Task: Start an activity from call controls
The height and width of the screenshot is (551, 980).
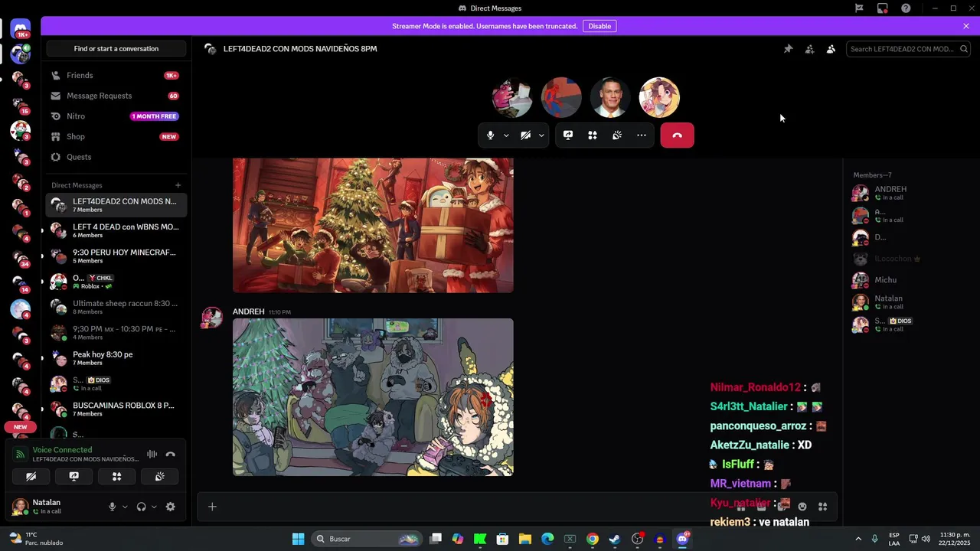Action: point(593,135)
